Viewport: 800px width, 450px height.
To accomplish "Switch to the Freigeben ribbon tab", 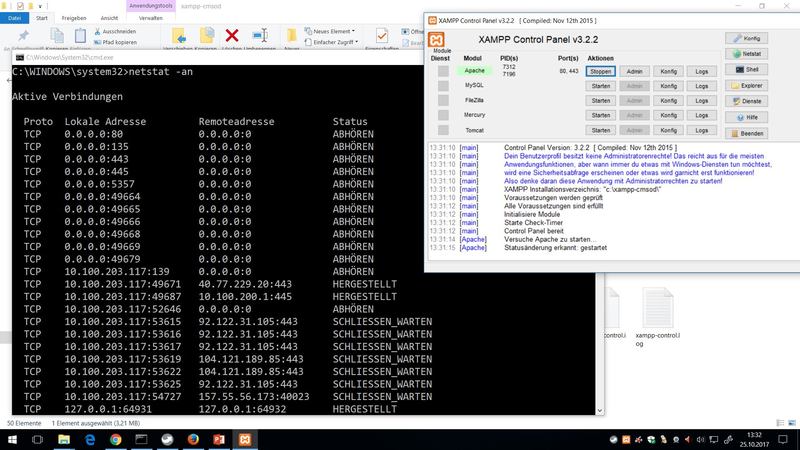I will [73, 18].
